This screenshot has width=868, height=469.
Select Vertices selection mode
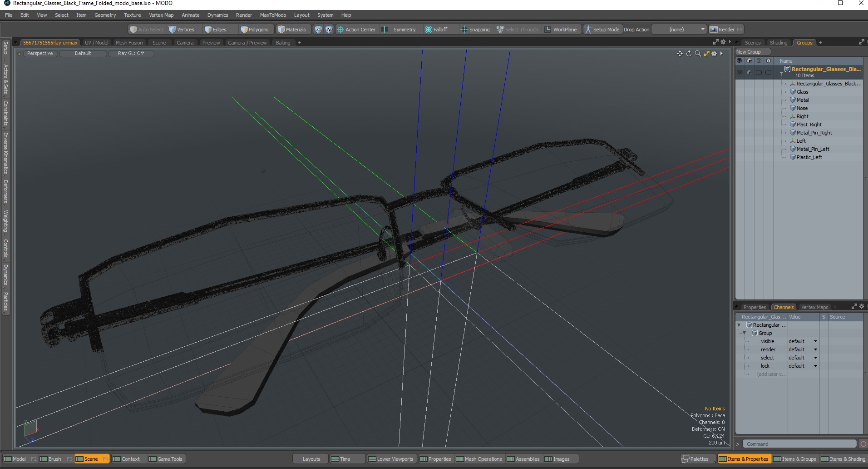coord(182,30)
